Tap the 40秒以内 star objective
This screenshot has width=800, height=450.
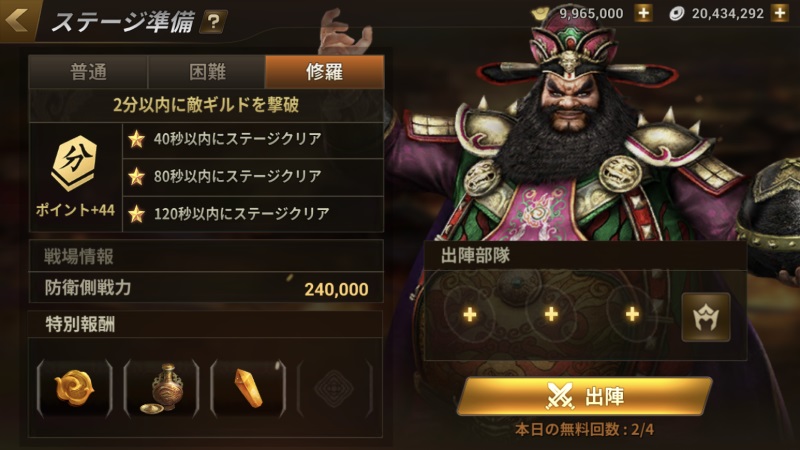pos(253,139)
